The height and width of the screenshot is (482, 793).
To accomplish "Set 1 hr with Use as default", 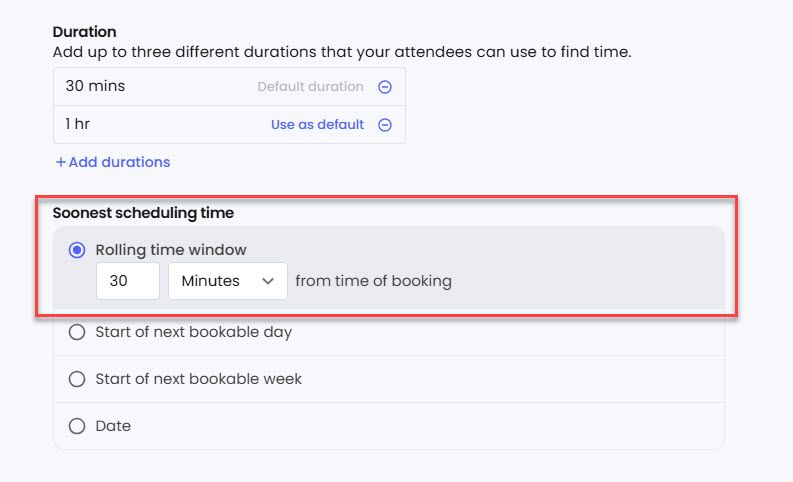I will click(x=317, y=125).
